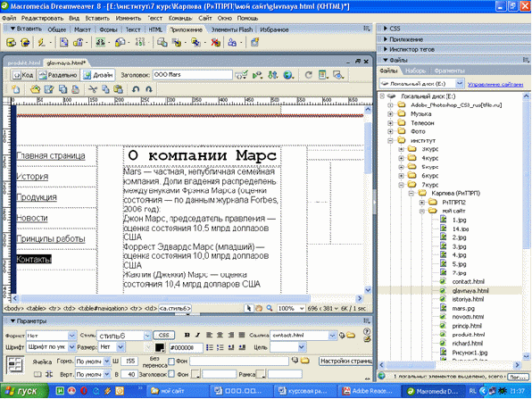Click the browse folder icon next to Ссылка

351,336
